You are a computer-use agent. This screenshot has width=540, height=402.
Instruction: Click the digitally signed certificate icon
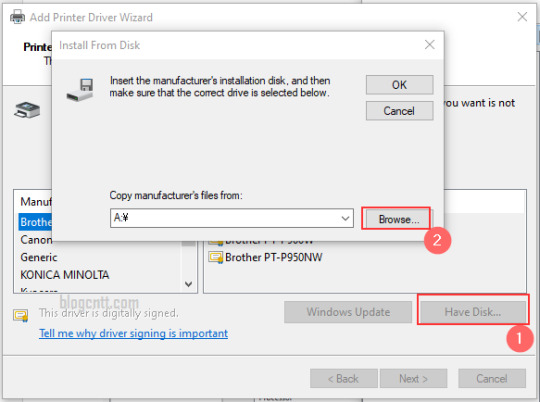pyautogui.click(x=21, y=315)
